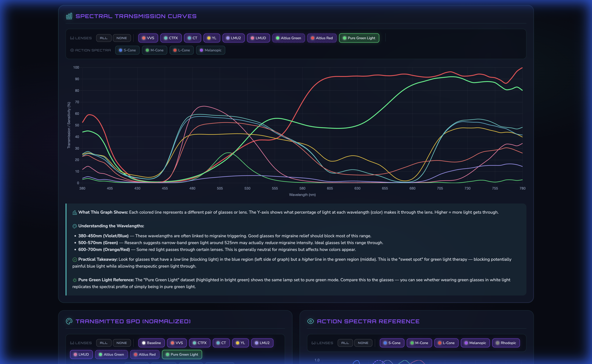Click the 100 tick label on the Y-axis
The image size is (592, 364).
(76, 67)
